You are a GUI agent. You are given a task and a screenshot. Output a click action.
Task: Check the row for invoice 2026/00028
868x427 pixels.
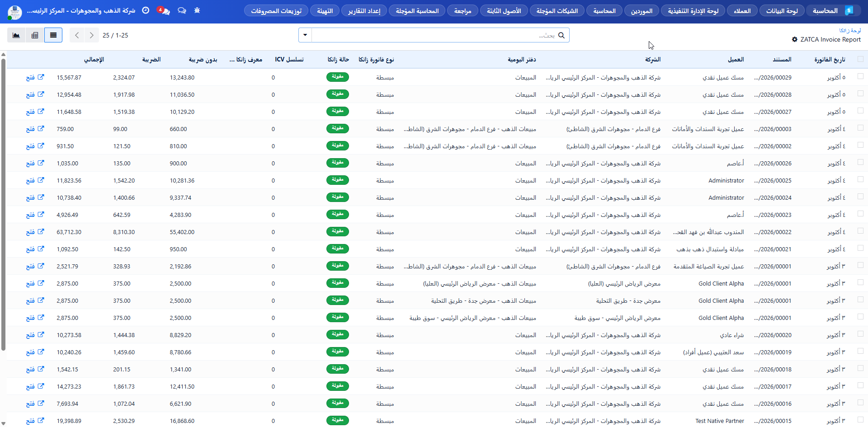click(860, 94)
